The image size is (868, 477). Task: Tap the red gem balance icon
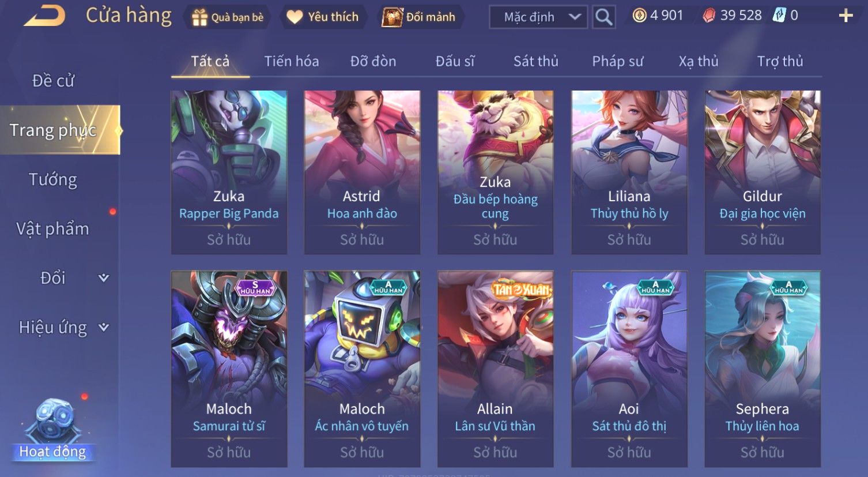[x=709, y=16]
